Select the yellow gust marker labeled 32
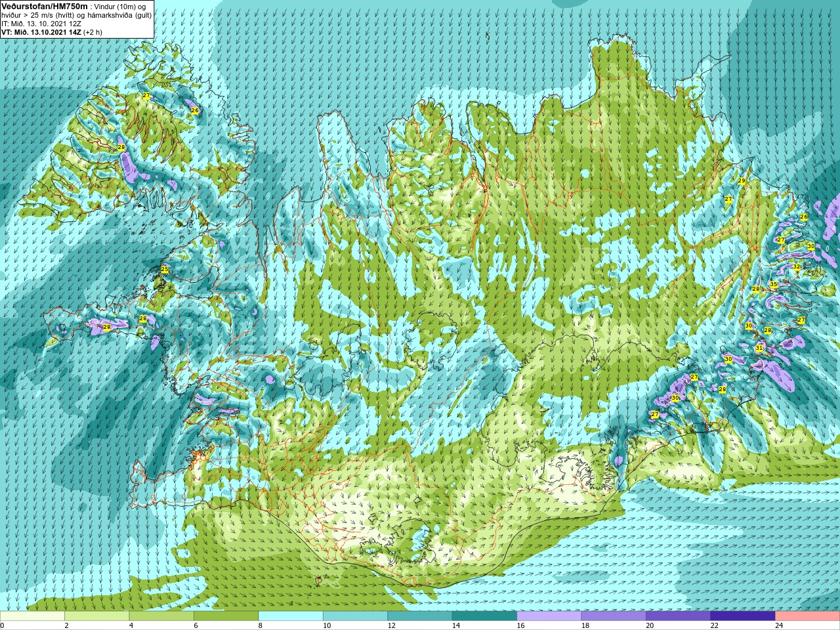840x630 pixels. (797, 266)
